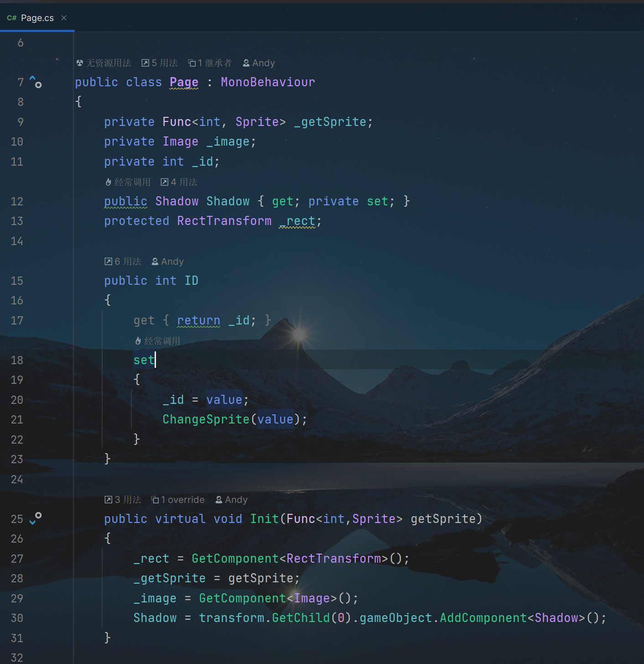Click the Andy author lens above class Page

pos(259,63)
